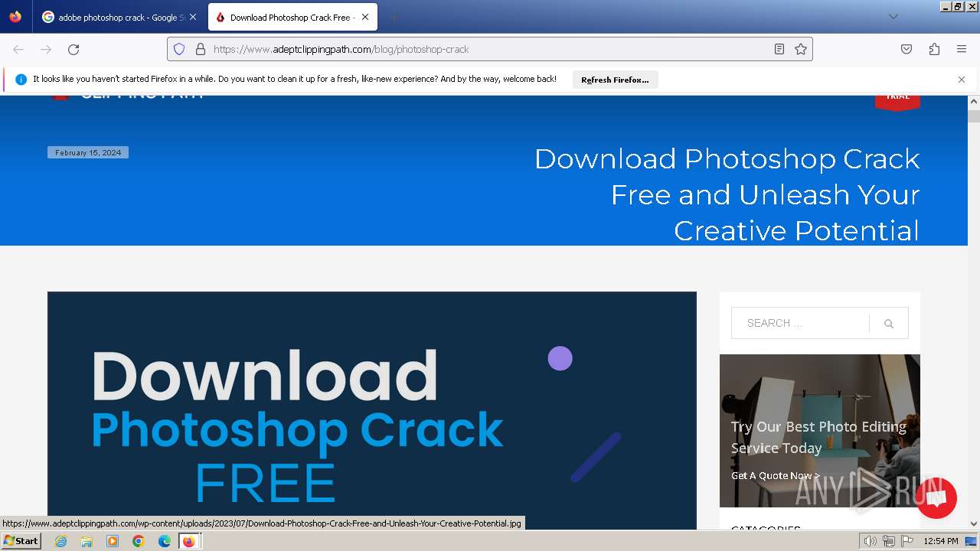Close the Google Search tab
This screenshot has height=551, width=980.
pyautogui.click(x=193, y=17)
